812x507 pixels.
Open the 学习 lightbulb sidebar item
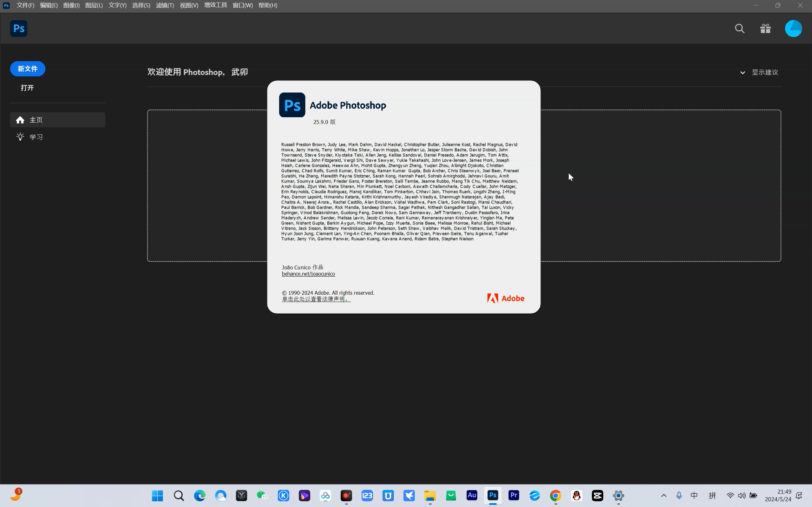coord(36,137)
